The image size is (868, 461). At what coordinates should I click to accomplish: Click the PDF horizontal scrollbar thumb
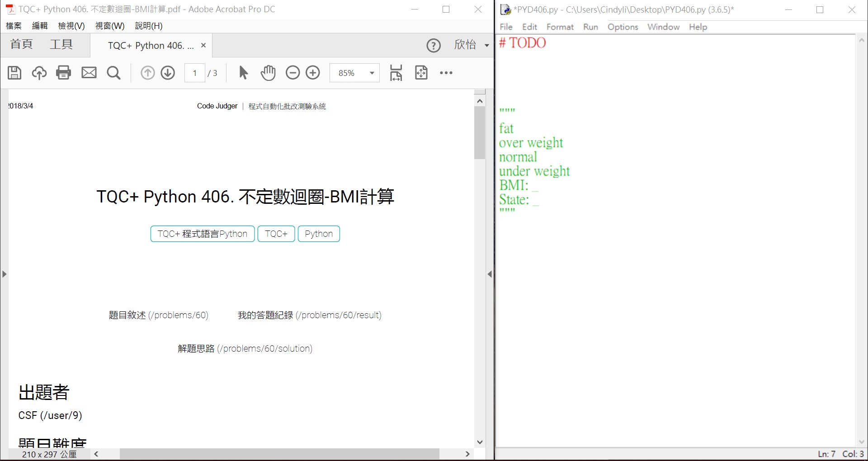(279, 454)
